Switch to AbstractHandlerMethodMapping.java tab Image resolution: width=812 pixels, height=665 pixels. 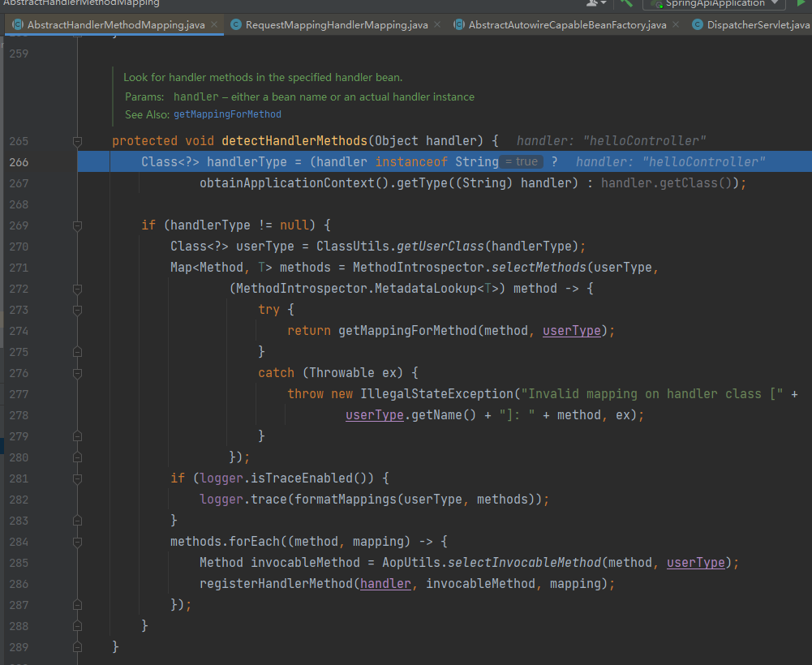116,25
